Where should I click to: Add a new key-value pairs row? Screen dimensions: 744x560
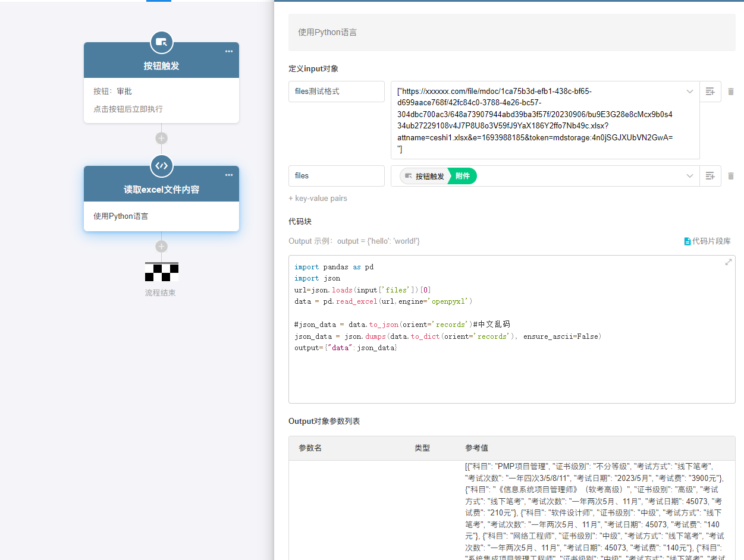click(318, 199)
